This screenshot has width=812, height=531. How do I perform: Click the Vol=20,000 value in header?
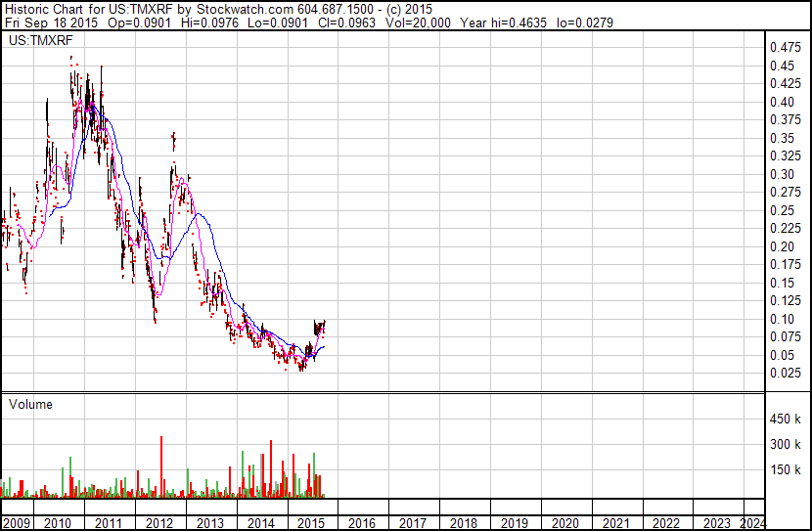(418, 22)
